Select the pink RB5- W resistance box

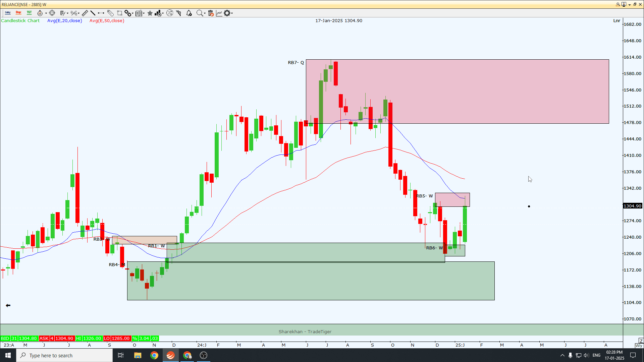452,200
